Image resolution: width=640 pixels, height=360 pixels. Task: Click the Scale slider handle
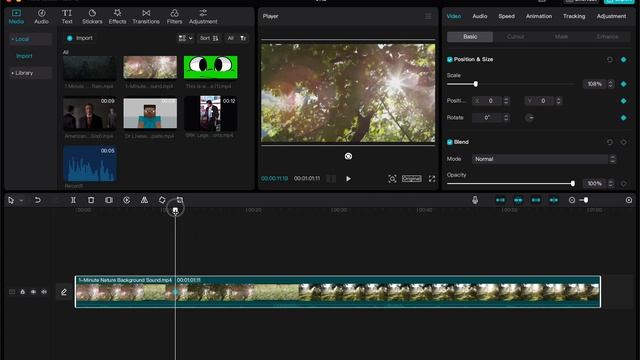pos(476,84)
